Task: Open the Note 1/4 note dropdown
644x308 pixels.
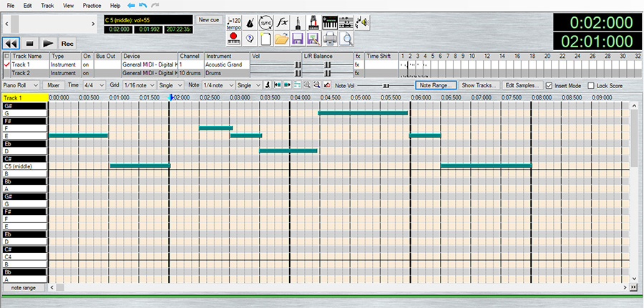Action: 218,85
